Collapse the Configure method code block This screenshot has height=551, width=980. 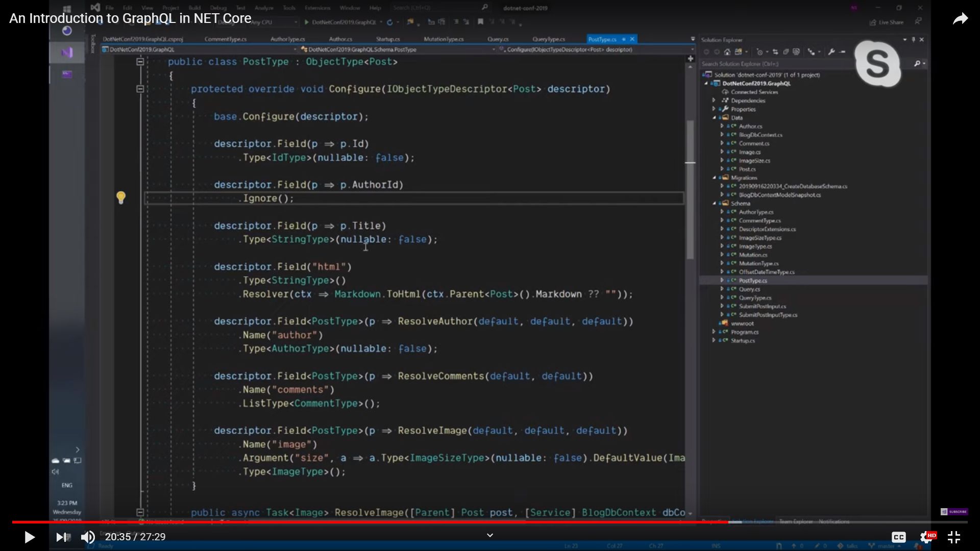click(140, 89)
